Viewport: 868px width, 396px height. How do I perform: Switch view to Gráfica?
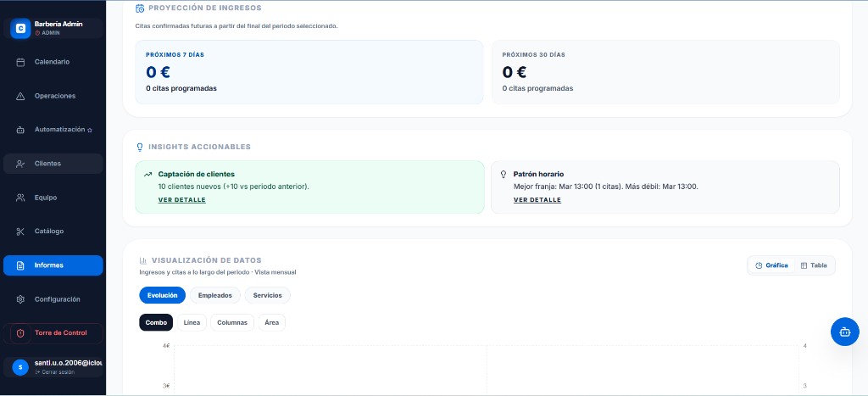click(771, 266)
